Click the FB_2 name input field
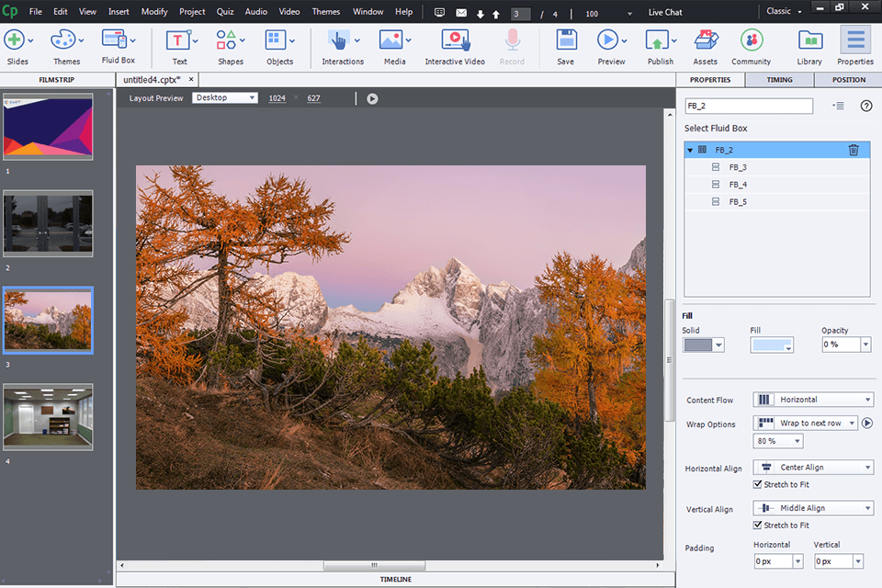The width and height of the screenshot is (882, 588). point(749,106)
